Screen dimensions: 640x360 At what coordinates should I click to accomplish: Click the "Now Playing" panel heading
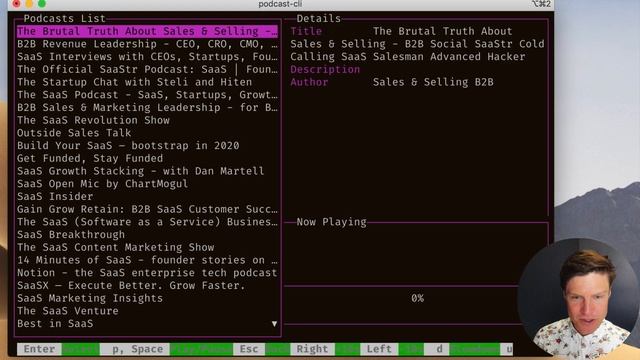[331, 222]
